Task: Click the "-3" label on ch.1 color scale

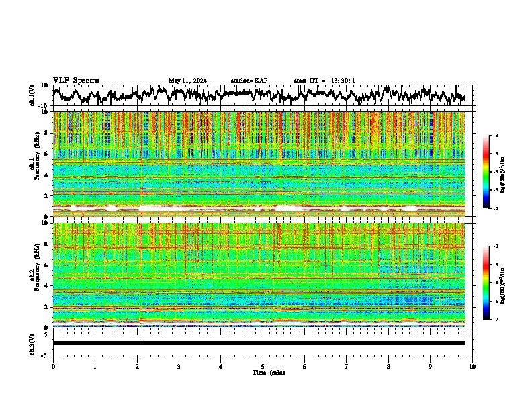Action: [496, 135]
